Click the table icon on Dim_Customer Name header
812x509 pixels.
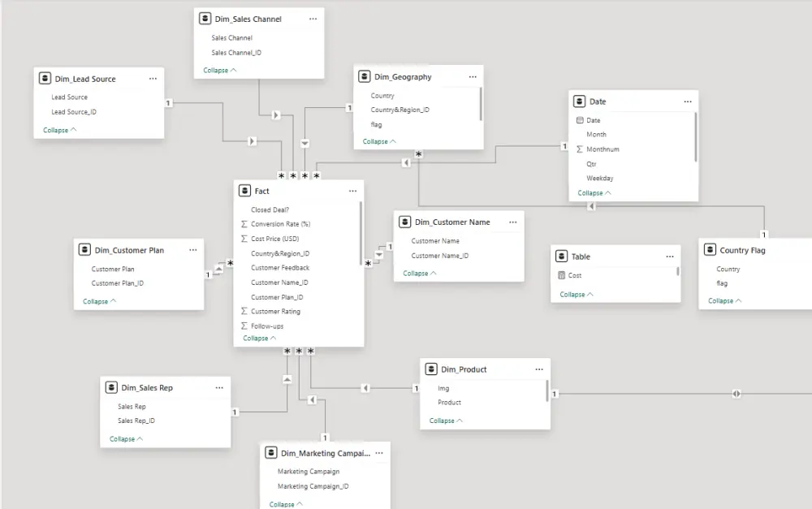tap(404, 221)
